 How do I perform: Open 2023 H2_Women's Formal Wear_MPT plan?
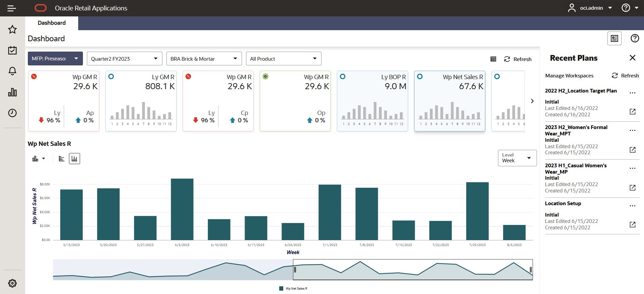pos(576,130)
